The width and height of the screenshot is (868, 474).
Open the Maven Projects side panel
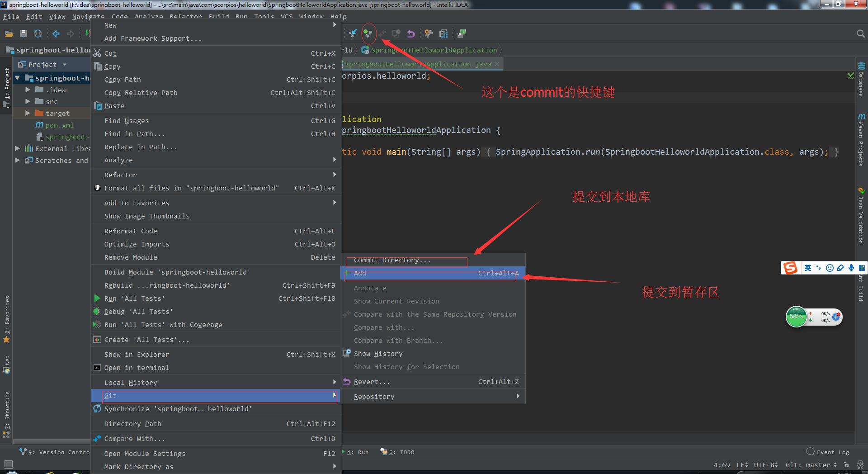861,140
